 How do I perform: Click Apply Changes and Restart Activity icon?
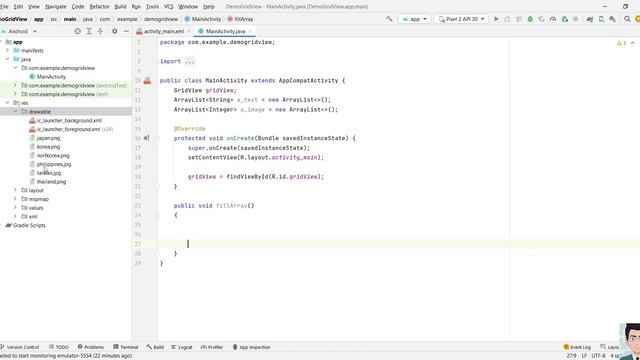pyautogui.click(x=507, y=19)
